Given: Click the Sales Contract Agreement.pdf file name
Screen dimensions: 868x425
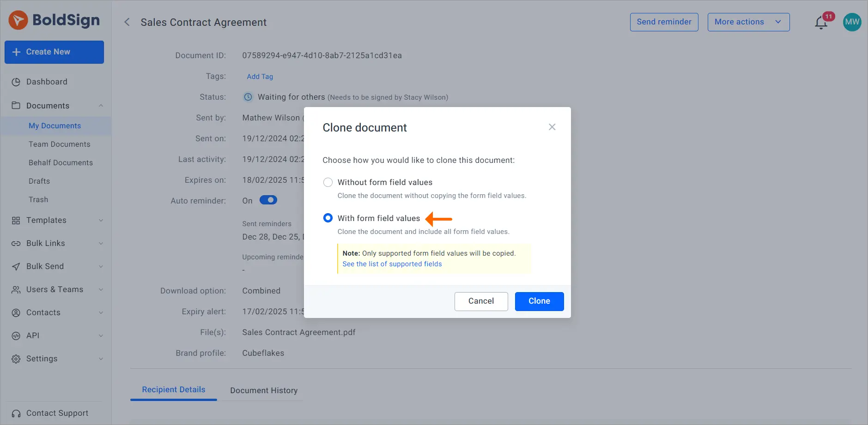Looking at the screenshot, I should (x=299, y=333).
